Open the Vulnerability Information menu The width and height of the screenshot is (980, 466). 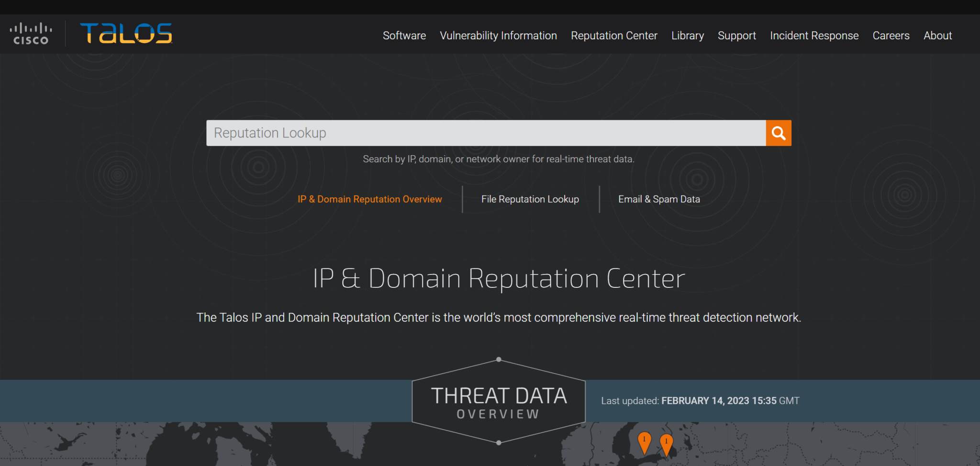point(498,36)
